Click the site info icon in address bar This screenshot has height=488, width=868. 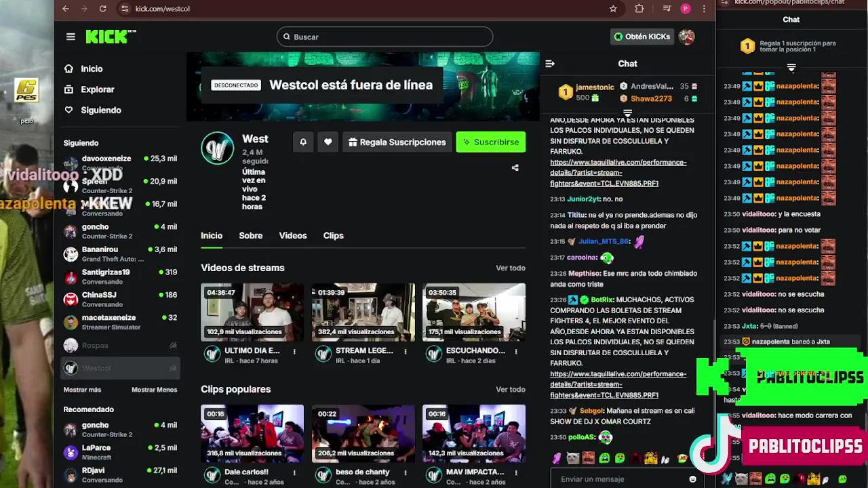124,9
